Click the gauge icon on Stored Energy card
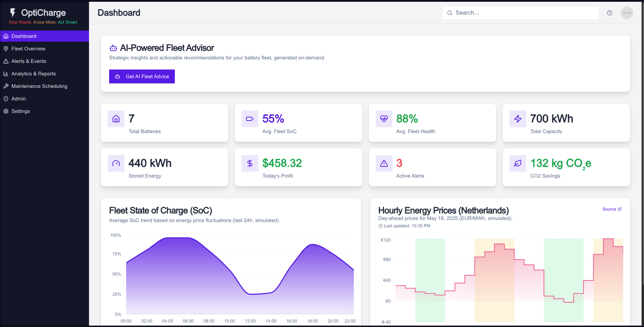Screen dimensions: 644x327 tap(116, 163)
